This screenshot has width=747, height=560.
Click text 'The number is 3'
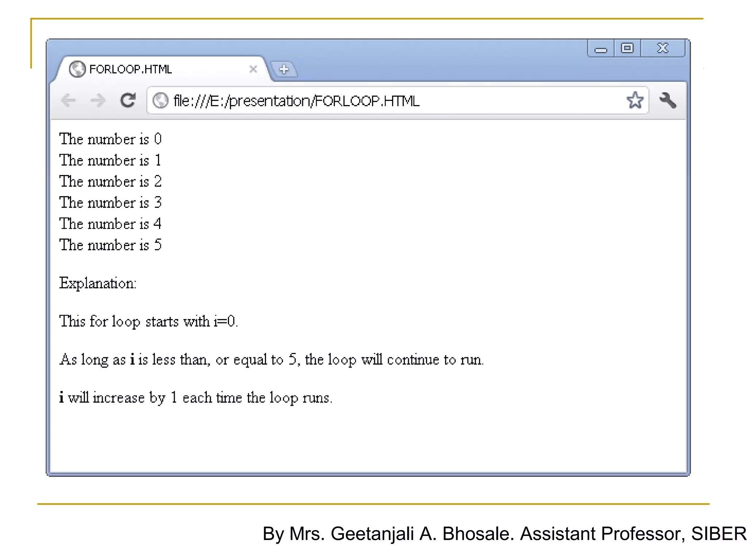(111, 202)
